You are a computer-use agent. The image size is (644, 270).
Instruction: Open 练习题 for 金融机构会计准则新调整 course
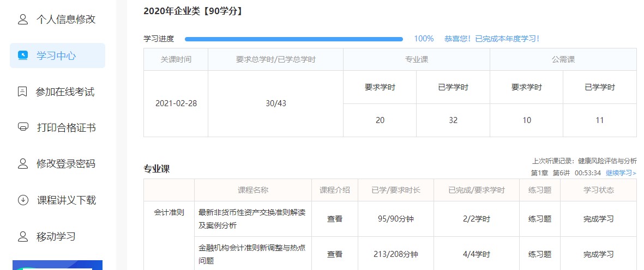coord(540,254)
